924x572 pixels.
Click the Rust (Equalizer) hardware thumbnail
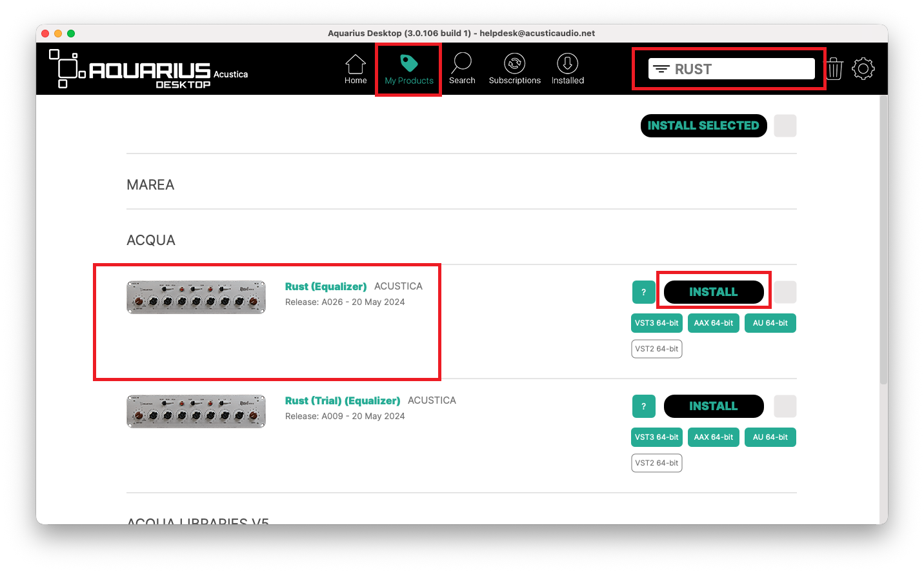coord(196,297)
